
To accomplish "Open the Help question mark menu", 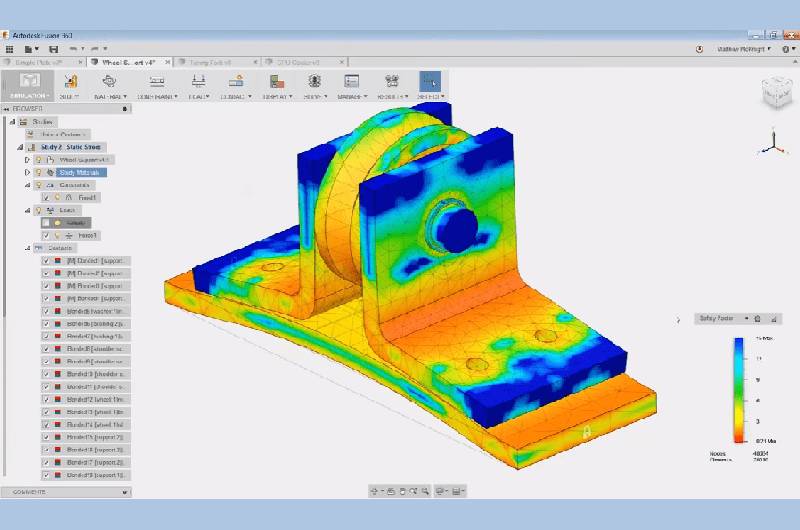I will pyautogui.click(x=786, y=49).
